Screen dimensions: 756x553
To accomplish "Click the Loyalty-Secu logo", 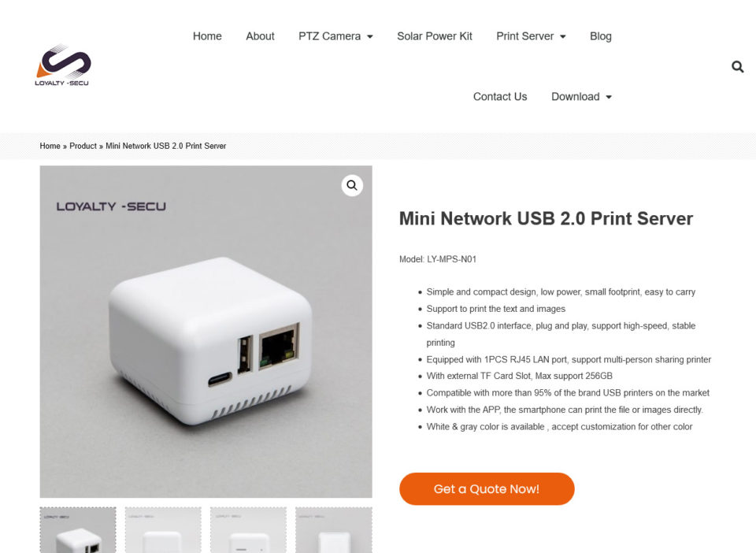I will [63, 65].
